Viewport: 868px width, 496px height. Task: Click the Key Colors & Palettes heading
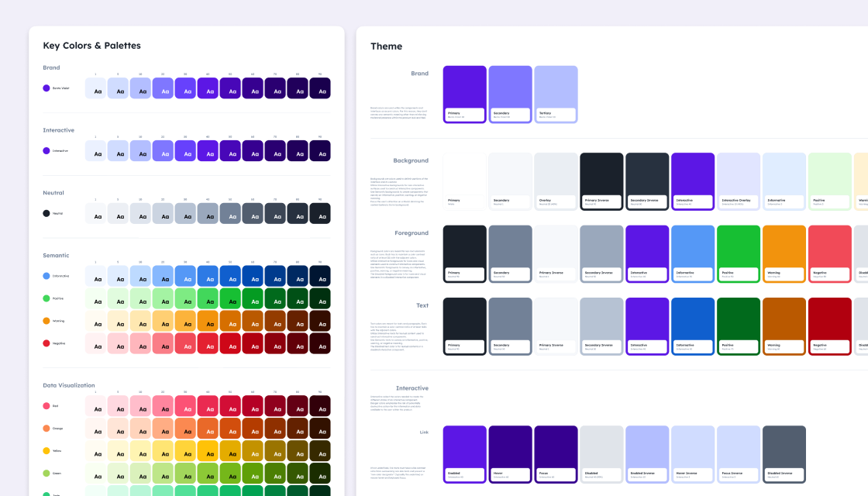[92, 45]
